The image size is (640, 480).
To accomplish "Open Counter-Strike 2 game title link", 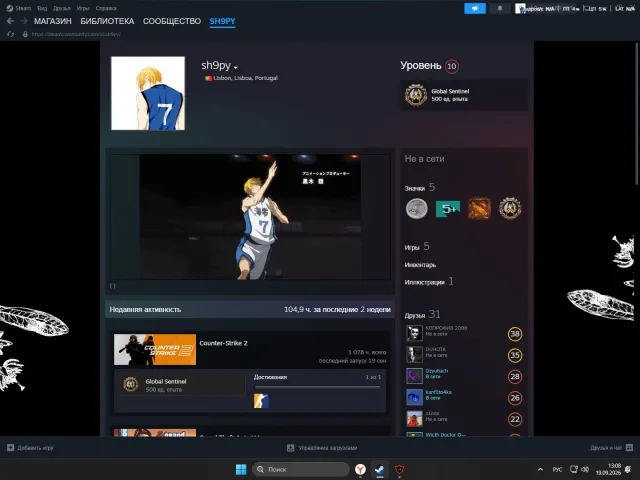I will 223,343.
